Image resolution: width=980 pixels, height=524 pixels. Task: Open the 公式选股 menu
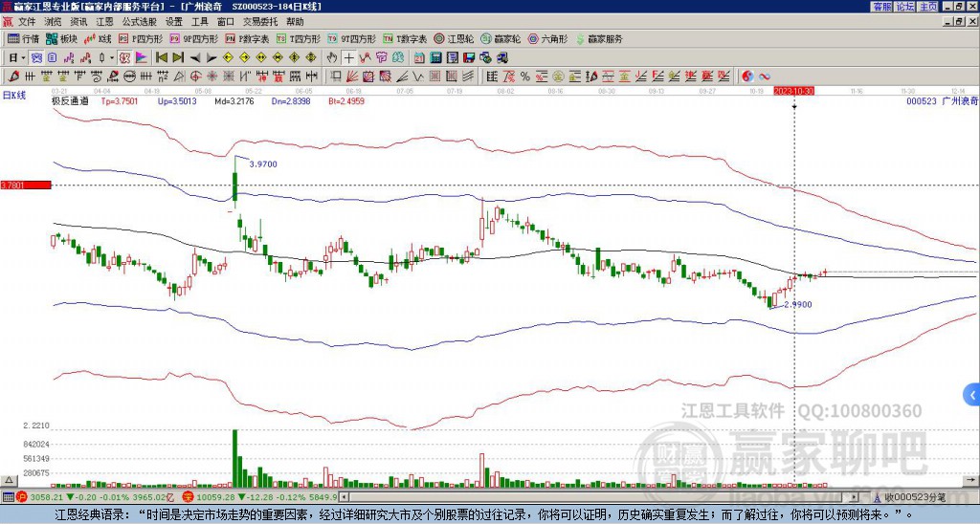140,22
